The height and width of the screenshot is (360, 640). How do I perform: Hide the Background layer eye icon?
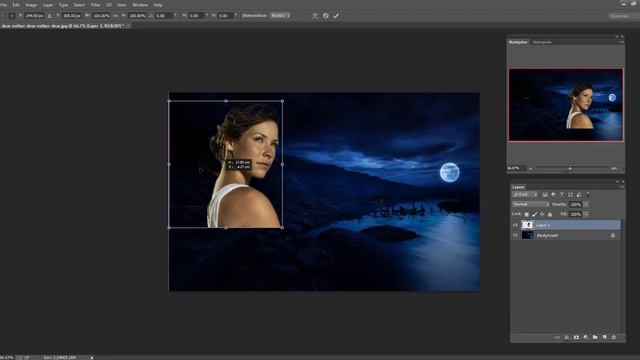pos(515,235)
